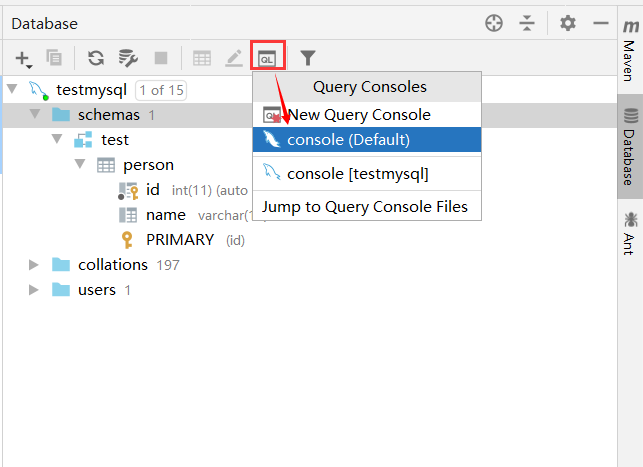Image resolution: width=643 pixels, height=467 pixels.
Task: Choose New Query Console menu entry
Action: click(x=367, y=115)
